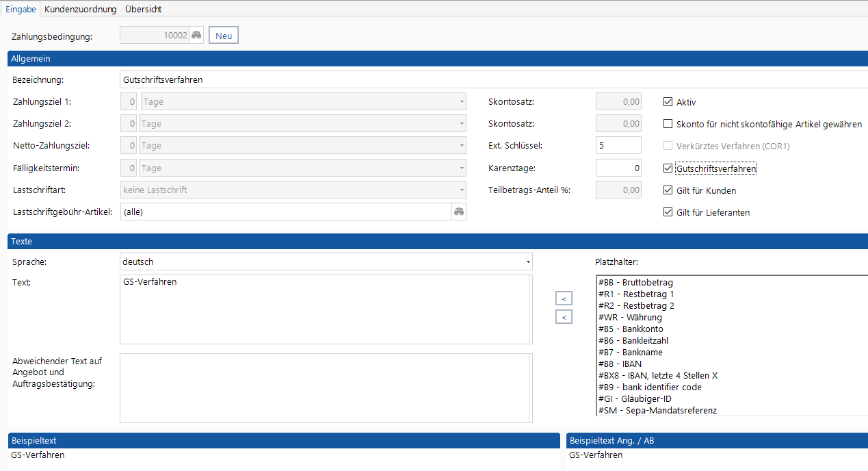The height and width of the screenshot is (471, 868).
Task: Switch to the Kundenzuordnung tab
Action: 81,9
